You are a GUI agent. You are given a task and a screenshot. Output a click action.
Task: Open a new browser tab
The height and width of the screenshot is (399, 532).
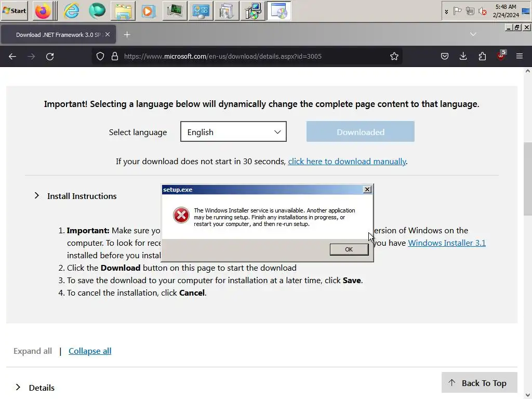tap(127, 35)
